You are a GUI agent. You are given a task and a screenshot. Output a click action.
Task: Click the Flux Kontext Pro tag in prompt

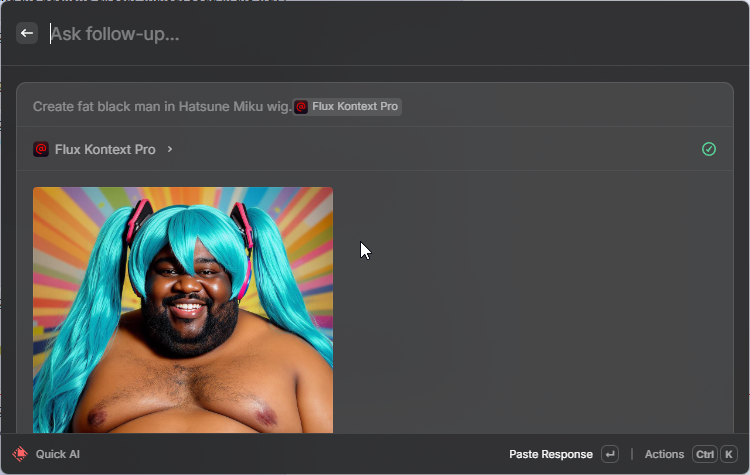pyautogui.click(x=347, y=106)
